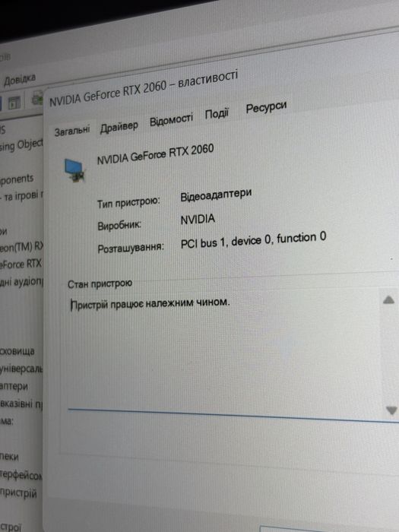This screenshot has height=532, width=399.
Task: Select 'пеки' item in Device Manager tree
Action: 9,457
